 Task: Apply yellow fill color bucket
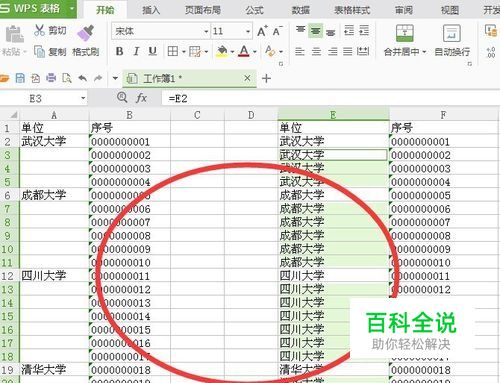click(x=222, y=51)
